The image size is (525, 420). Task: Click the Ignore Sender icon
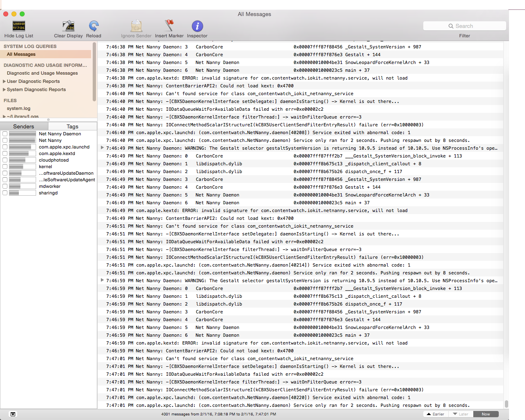tap(136, 26)
